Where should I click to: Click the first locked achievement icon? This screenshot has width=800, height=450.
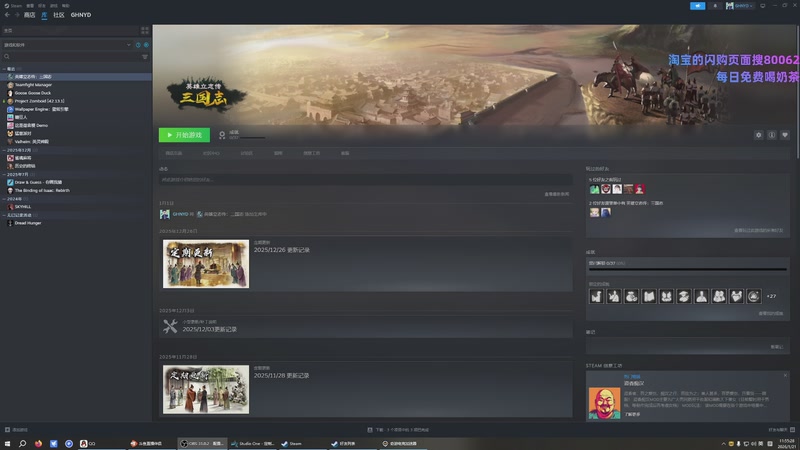(x=596, y=296)
